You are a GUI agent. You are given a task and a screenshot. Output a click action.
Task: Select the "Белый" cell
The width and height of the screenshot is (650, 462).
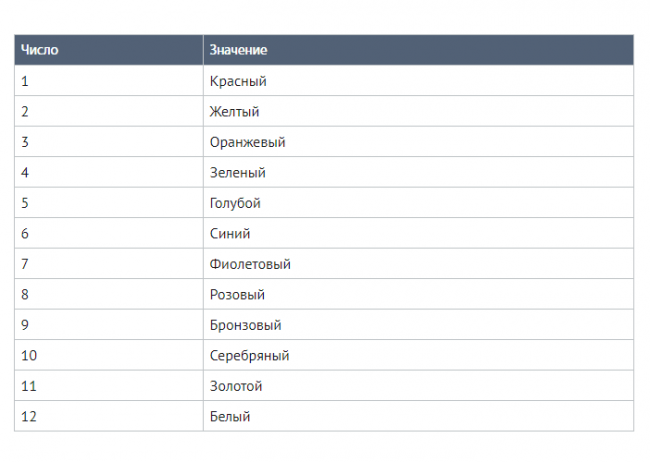(x=230, y=416)
